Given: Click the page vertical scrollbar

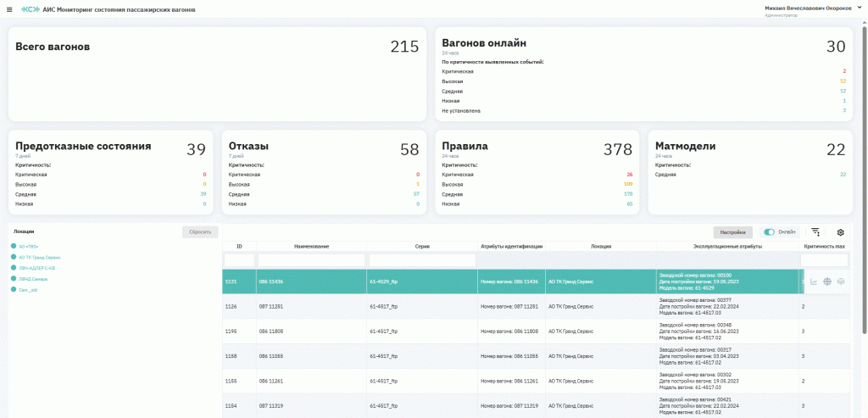Looking at the screenshot, I should click(x=864, y=170).
